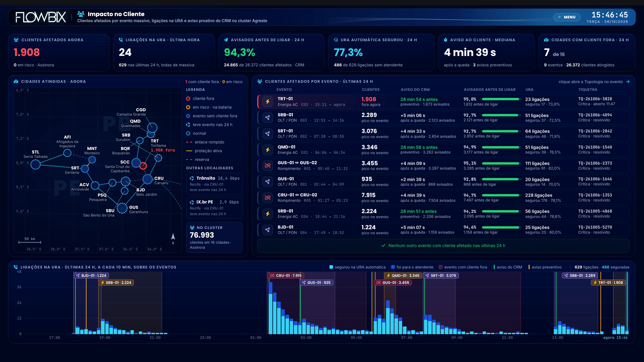The height and width of the screenshot is (362, 644).
Task: Click the 76.993 cluster clients value
Action: (202, 235)
